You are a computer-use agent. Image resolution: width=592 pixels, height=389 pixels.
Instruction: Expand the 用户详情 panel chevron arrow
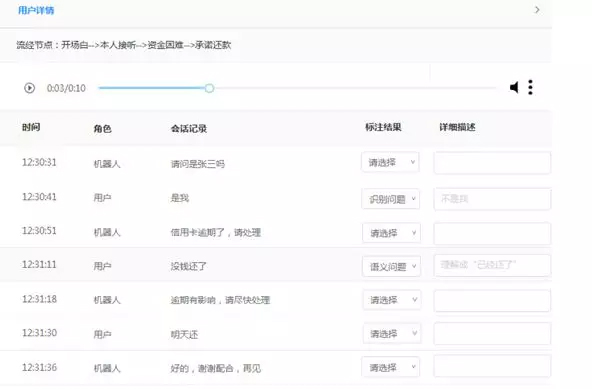[x=537, y=10]
